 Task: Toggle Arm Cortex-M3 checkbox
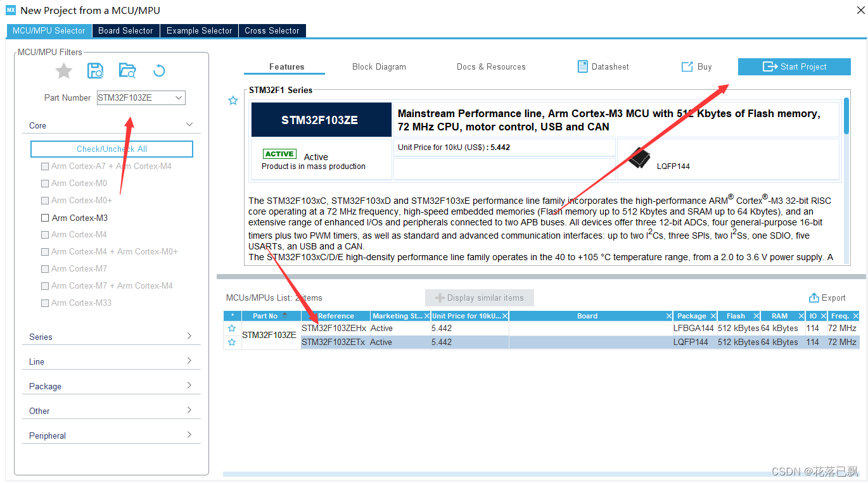[44, 218]
